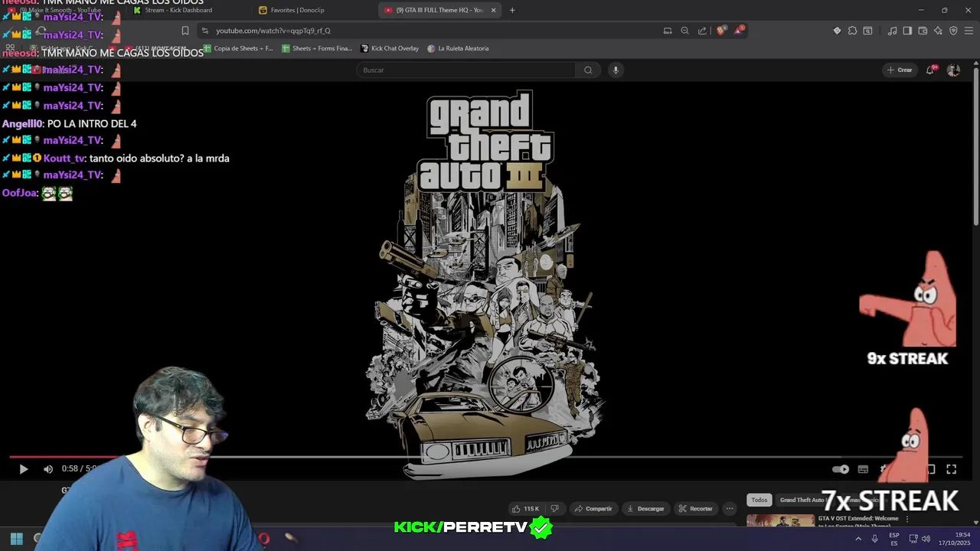
Task: Open the Brave Wallet icon
Action: (x=923, y=31)
